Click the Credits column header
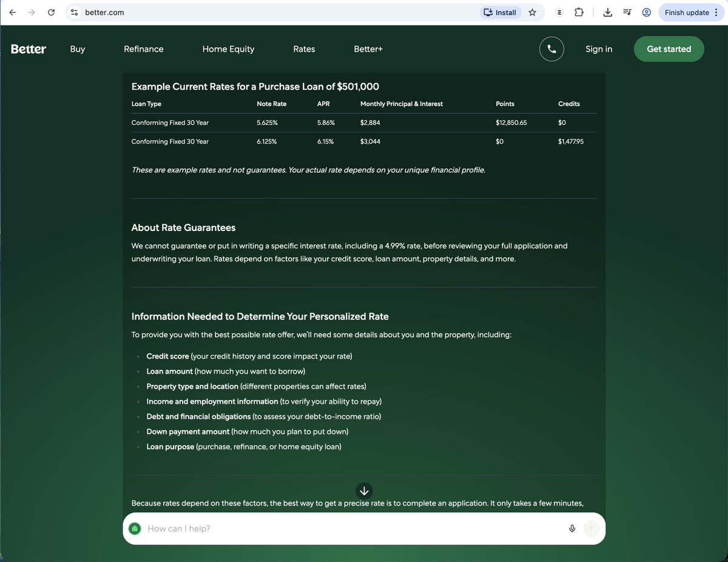The width and height of the screenshot is (728, 562). tap(569, 104)
